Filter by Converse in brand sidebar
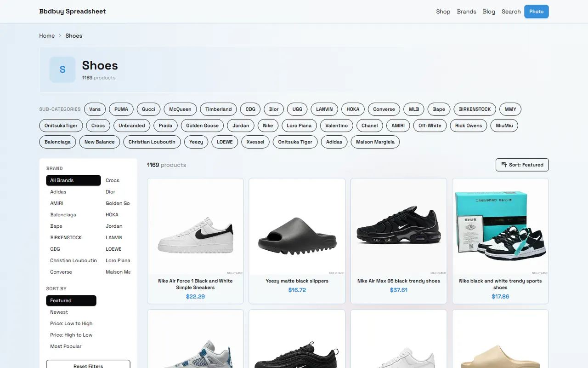588x368 pixels. click(x=73, y=272)
